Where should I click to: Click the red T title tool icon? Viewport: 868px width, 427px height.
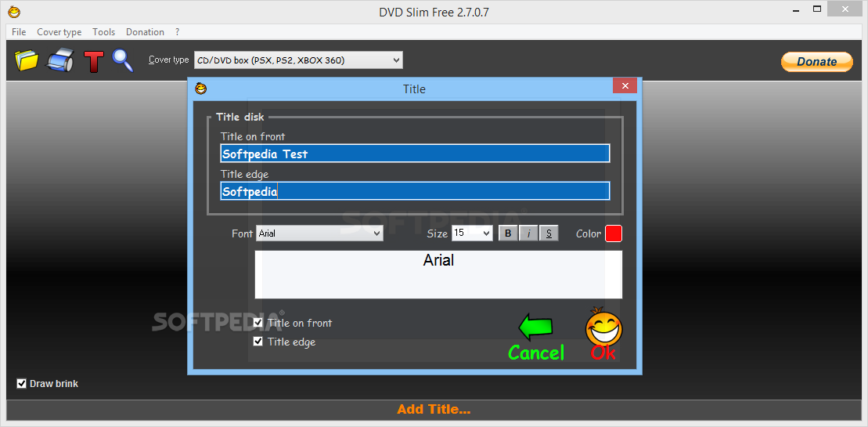(x=94, y=60)
